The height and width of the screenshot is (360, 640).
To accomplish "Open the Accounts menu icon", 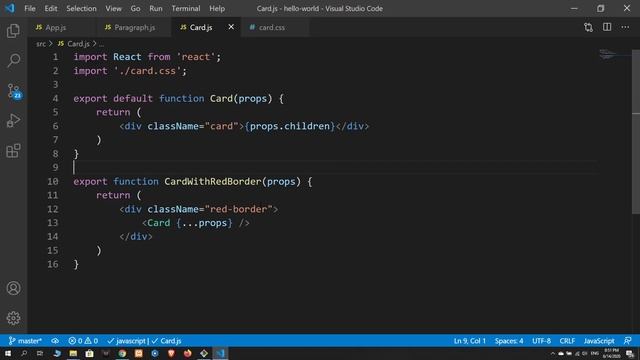I will pos(13,288).
